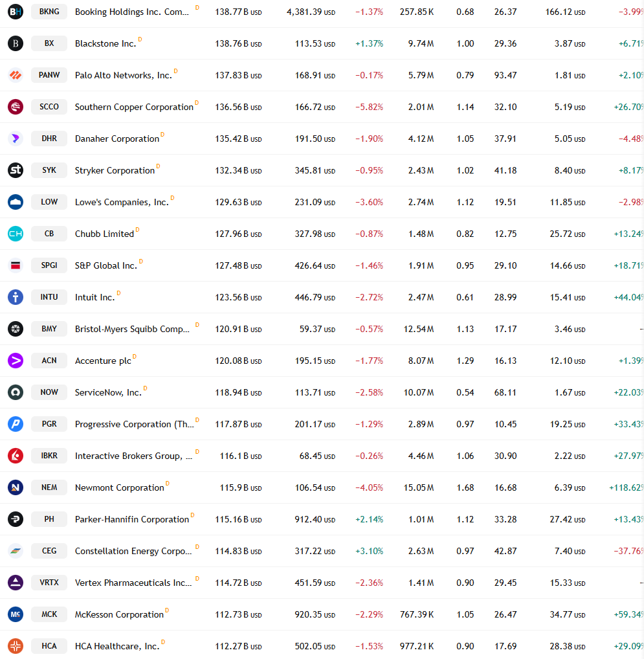Open Lowe's Companies, Inc. link

122,202
